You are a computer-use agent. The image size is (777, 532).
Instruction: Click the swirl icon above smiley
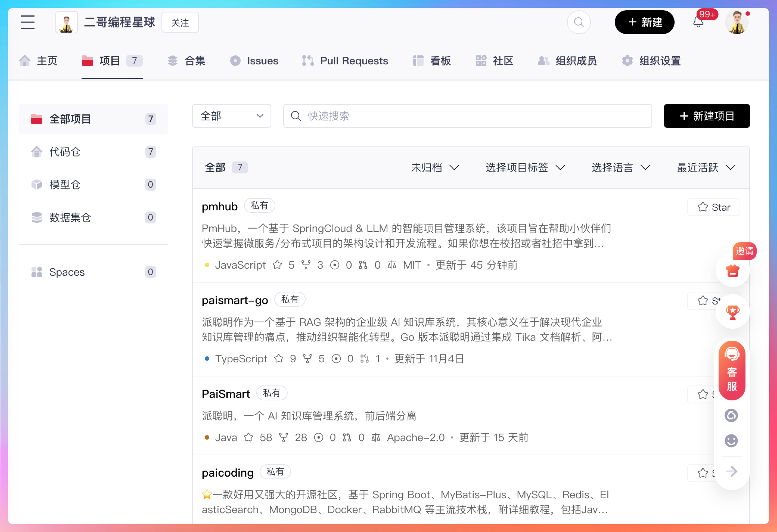tap(731, 415)
